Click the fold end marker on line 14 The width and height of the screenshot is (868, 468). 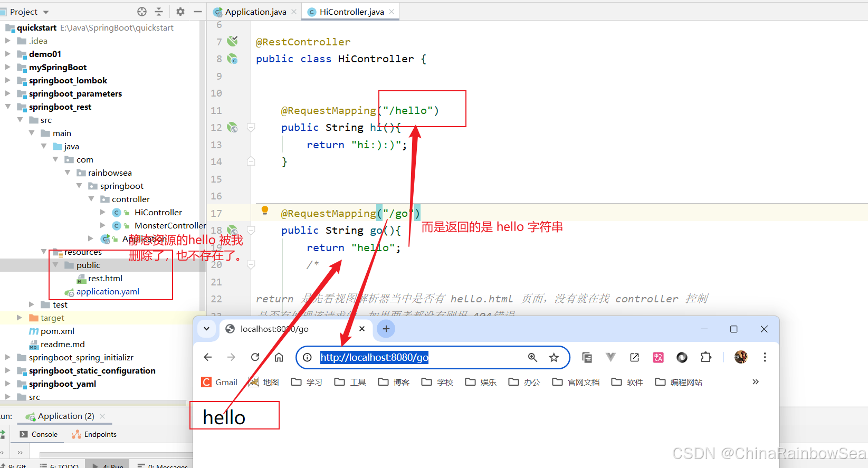coord(251,161)
